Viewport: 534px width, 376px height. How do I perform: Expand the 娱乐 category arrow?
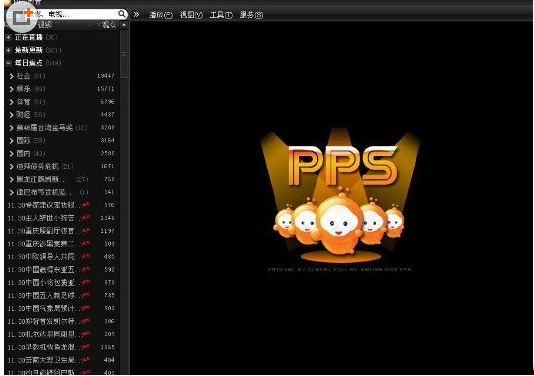[x=12, y=89]
